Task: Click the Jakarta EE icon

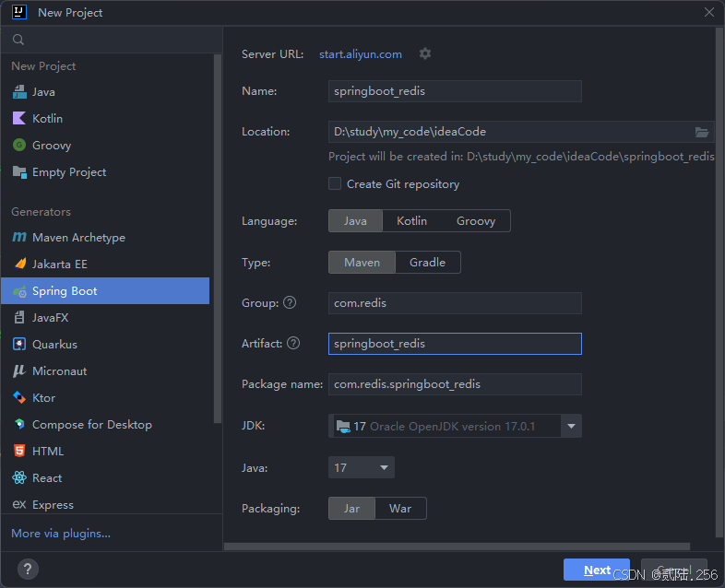Action: point(20,264)
